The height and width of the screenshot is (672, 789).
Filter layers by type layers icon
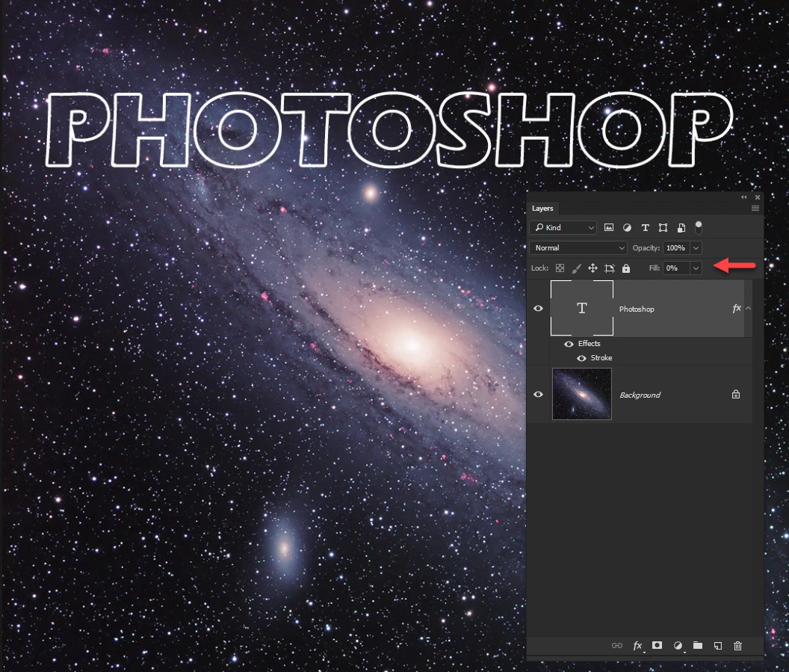[645, 227]
